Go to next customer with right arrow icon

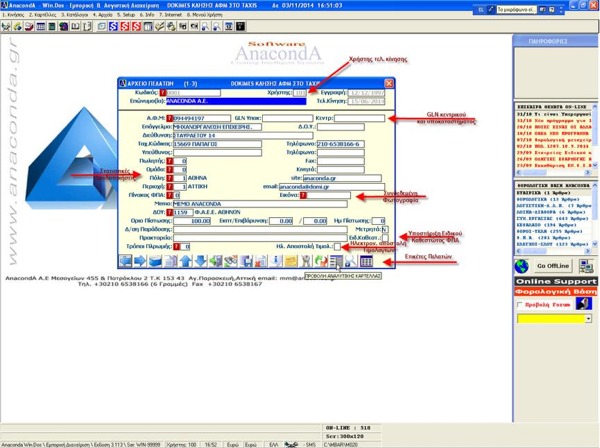point(140,261)
